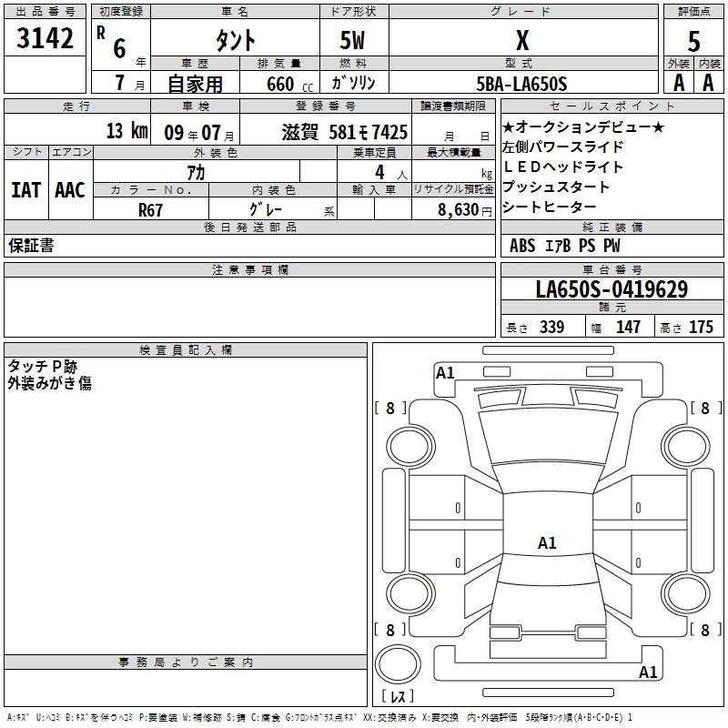Screen dimensions: 728x728
Task: Click the [レス] spare tire label
Action: point(401,697)
